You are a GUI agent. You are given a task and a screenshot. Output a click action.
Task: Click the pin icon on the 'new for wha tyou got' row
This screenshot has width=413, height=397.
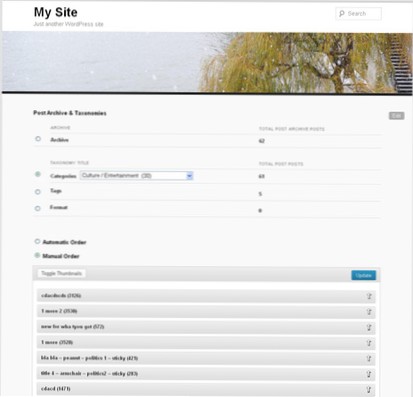[369, 327]
